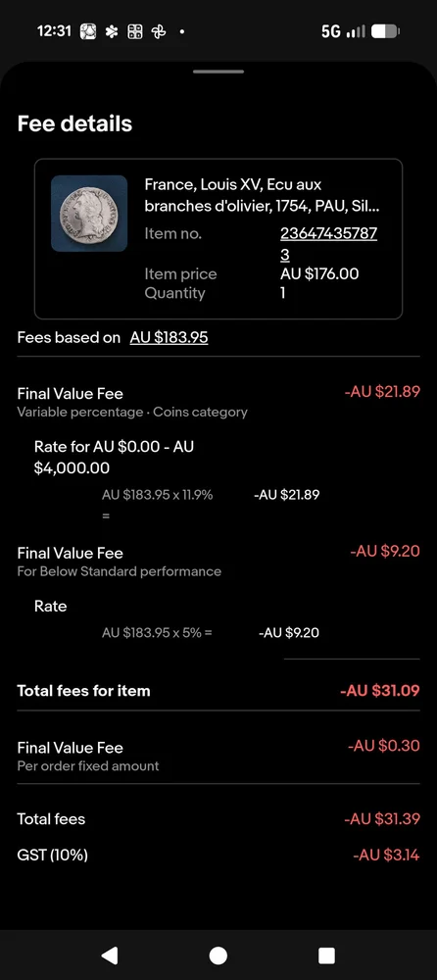Tap the battery icon in status bar
Image resolution: width=437 pixels, height=980 pixels.
click(385, 31)
